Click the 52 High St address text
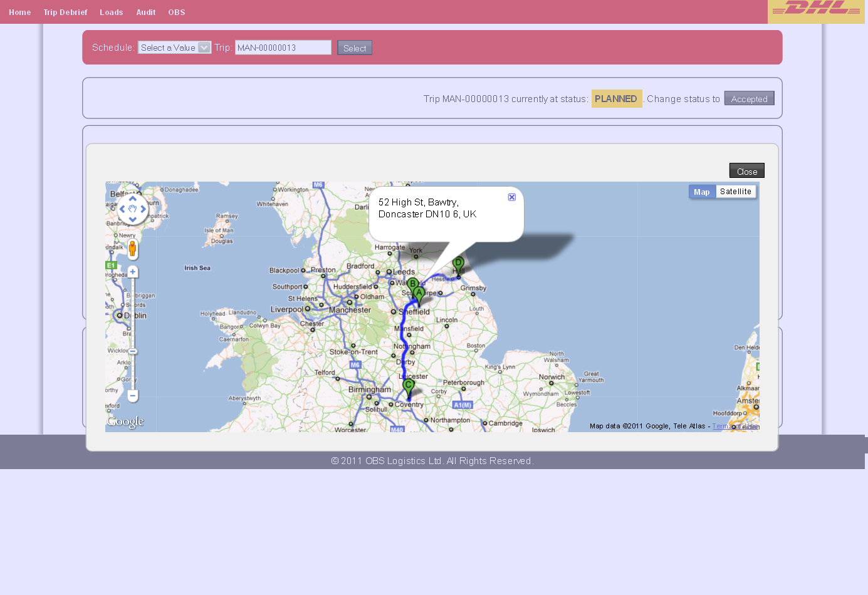 coord(427,208)
